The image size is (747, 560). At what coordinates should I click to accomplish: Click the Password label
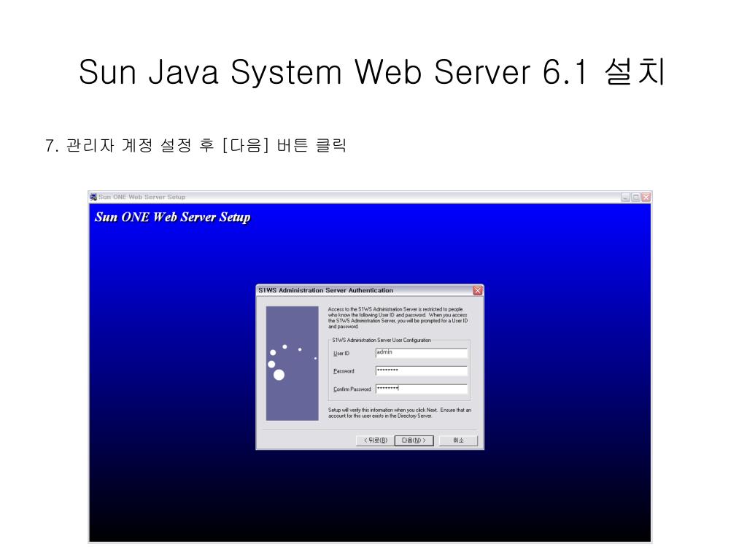pyautogui.click(x=344, y=371)
